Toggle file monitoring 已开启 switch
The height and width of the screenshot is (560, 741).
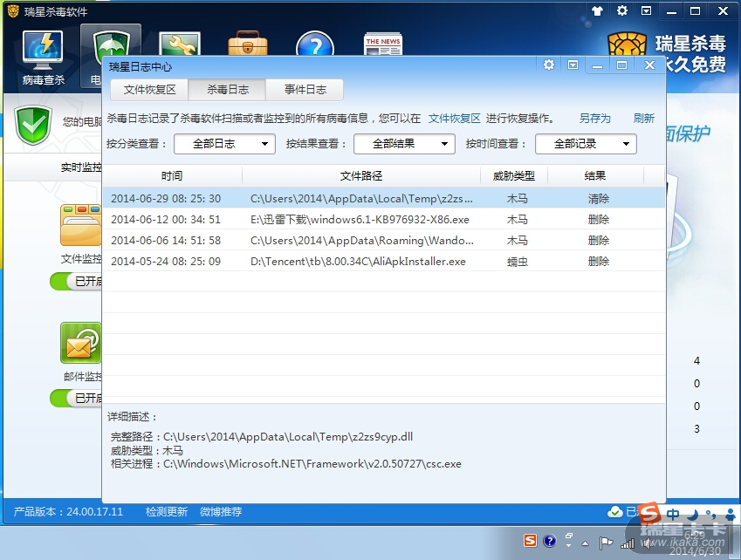[76, 282]
